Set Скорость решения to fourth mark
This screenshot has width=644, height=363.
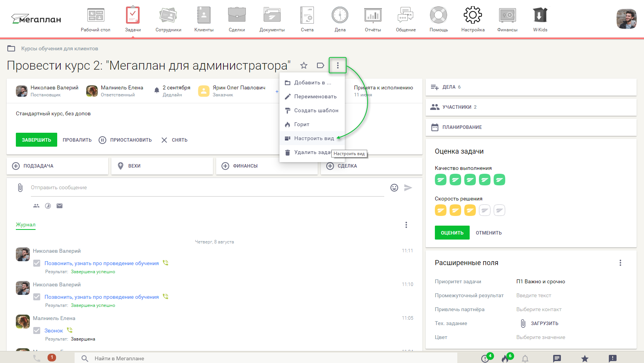pos(485,210)
